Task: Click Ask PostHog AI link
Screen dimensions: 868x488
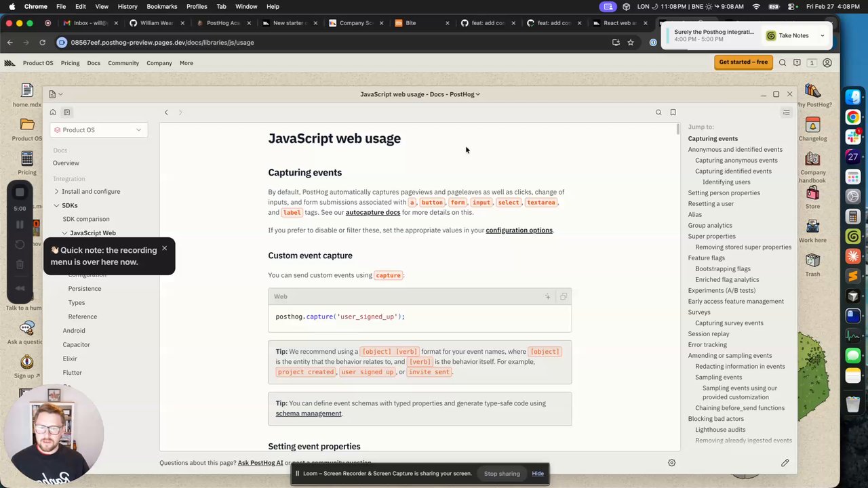Action: 260,463
